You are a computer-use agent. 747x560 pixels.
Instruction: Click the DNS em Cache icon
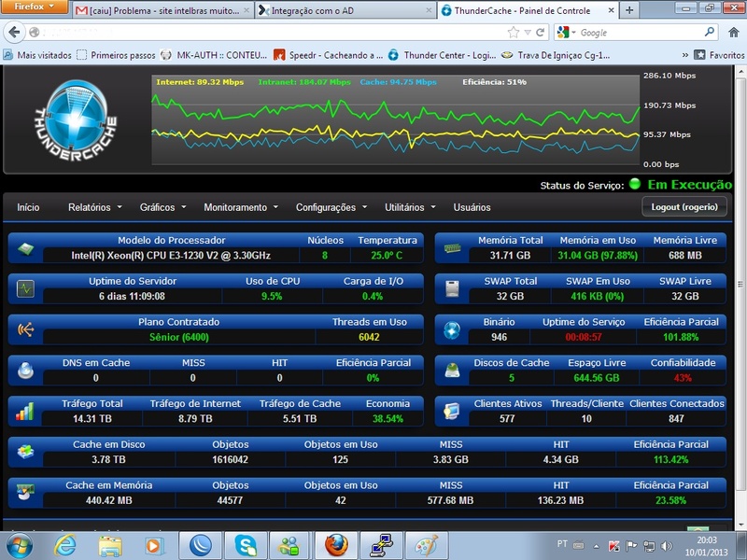click(26, 370)
